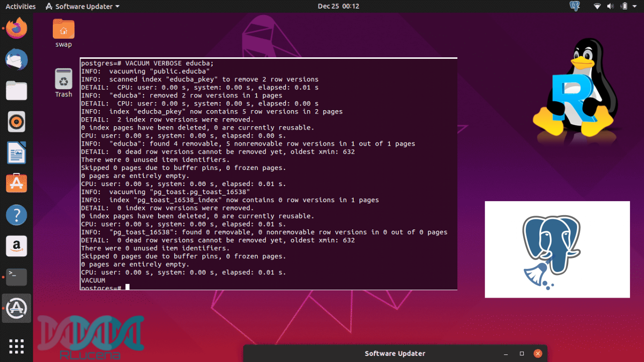This screenshot has height=362, width=644.
Task: Click 'index "pg_toast_16538_index" now contains' line
Action: [230, 200]
